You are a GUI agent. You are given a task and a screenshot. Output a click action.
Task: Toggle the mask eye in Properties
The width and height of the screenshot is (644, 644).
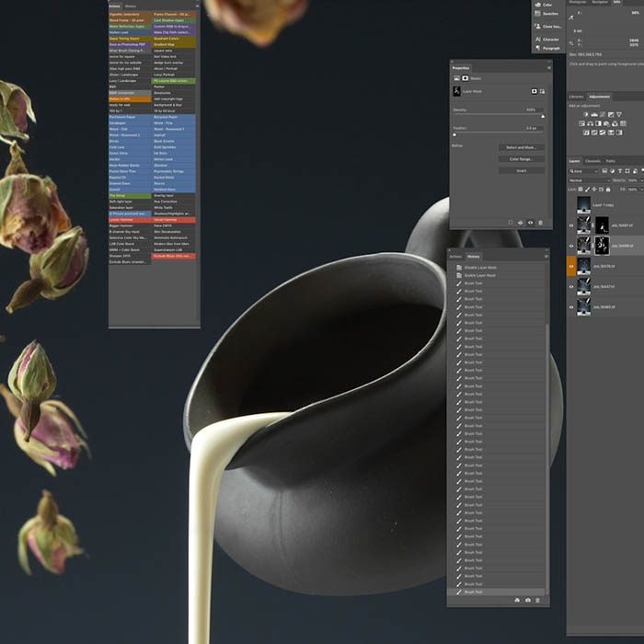coord(530,223)
